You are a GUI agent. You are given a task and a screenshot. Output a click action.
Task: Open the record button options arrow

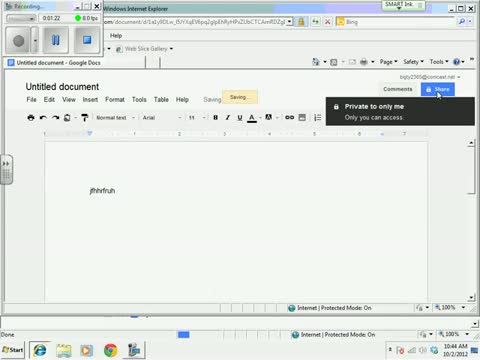35,41
